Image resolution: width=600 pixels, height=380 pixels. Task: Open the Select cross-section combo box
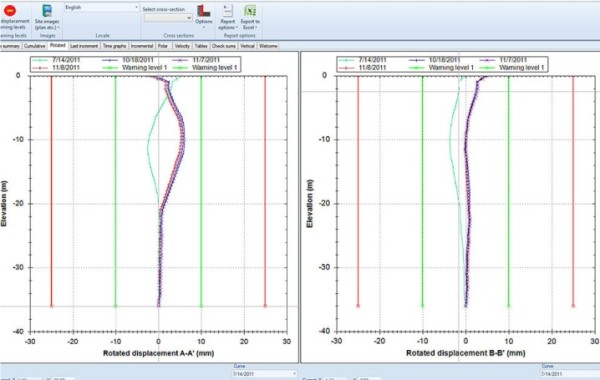168,18
